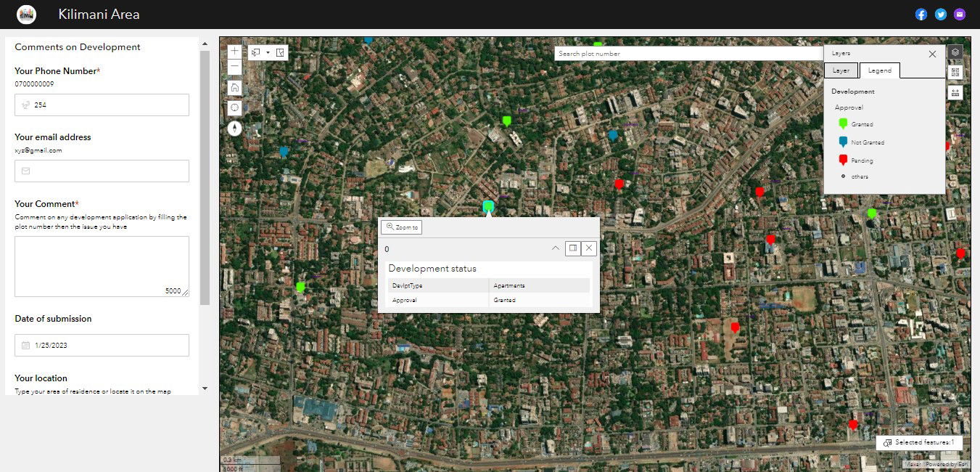Viewport: 980px width, 472px height.
Task: Reset map north using the compass icon
Action: pos(234,128)
